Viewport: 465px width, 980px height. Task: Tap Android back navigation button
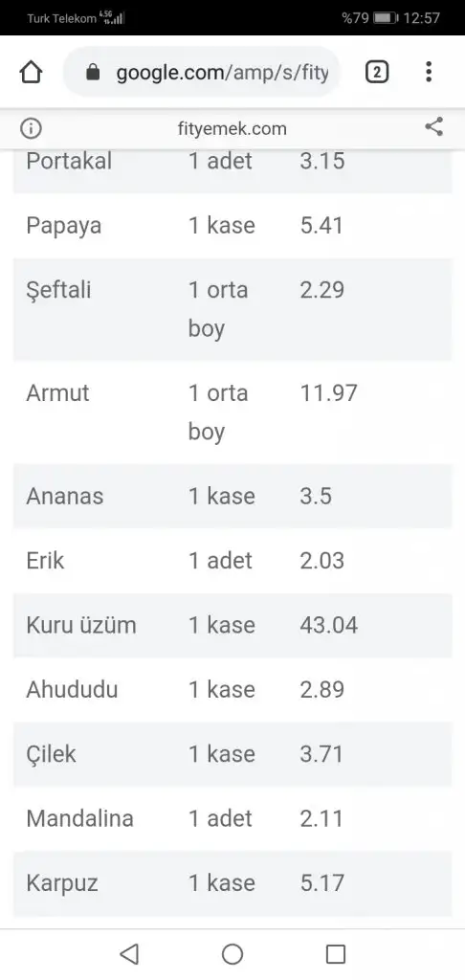129,954
